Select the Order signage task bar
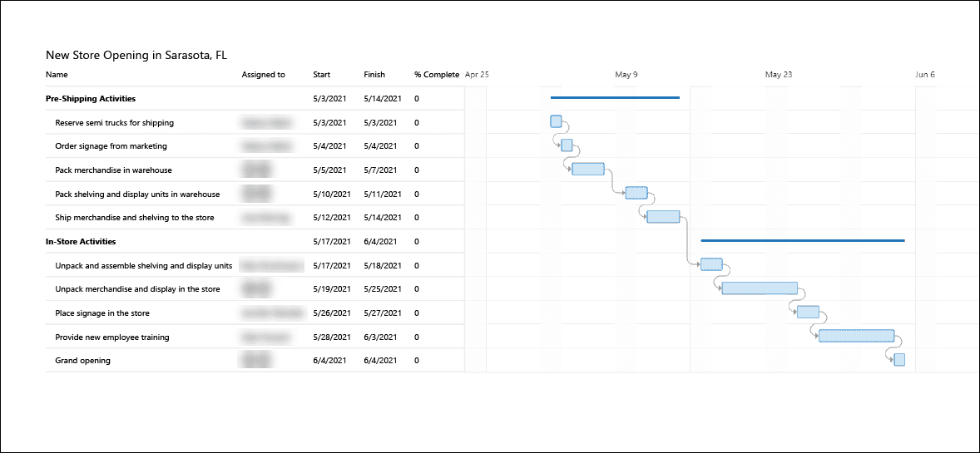980x453 pixels. coord(567,145)
